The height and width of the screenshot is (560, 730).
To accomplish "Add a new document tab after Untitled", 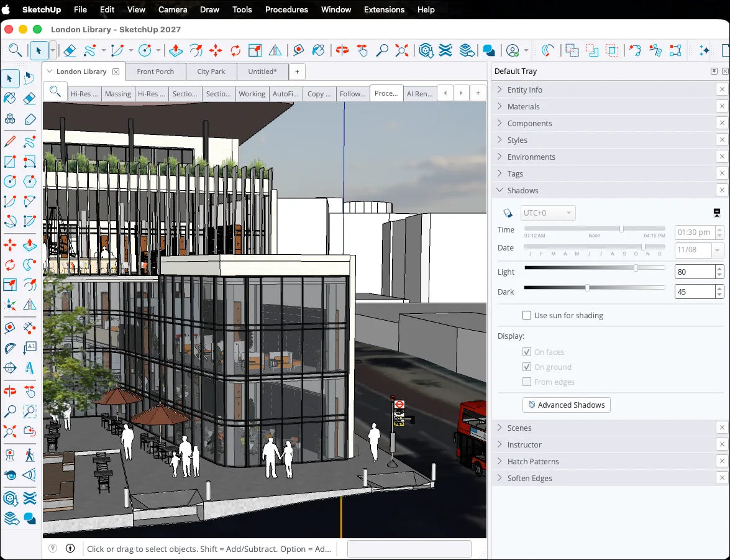I will click(297, 71).
